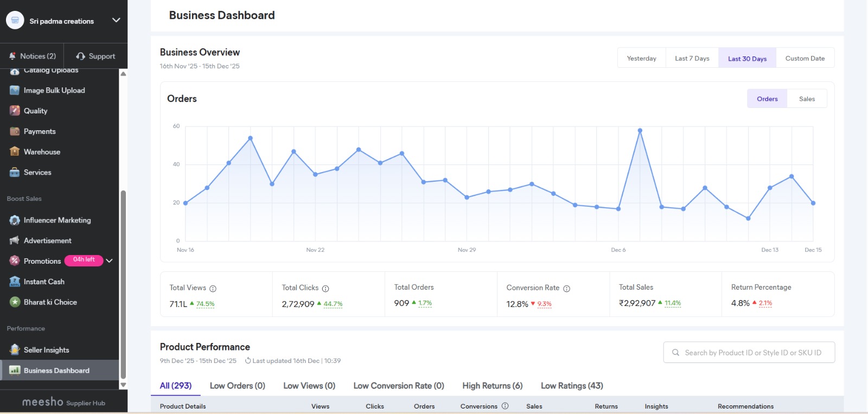Open the Low Ratings (43) tab
This screenshot has width=868, height=414.
[x=572, y=386]
